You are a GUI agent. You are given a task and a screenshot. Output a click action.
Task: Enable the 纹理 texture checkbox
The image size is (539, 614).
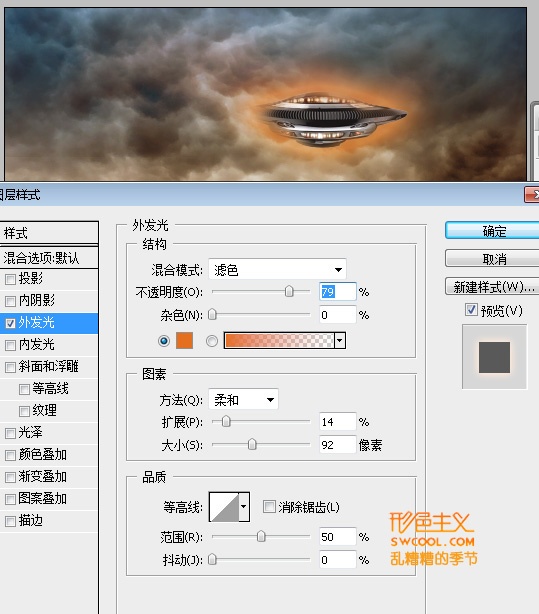point(24,411)
